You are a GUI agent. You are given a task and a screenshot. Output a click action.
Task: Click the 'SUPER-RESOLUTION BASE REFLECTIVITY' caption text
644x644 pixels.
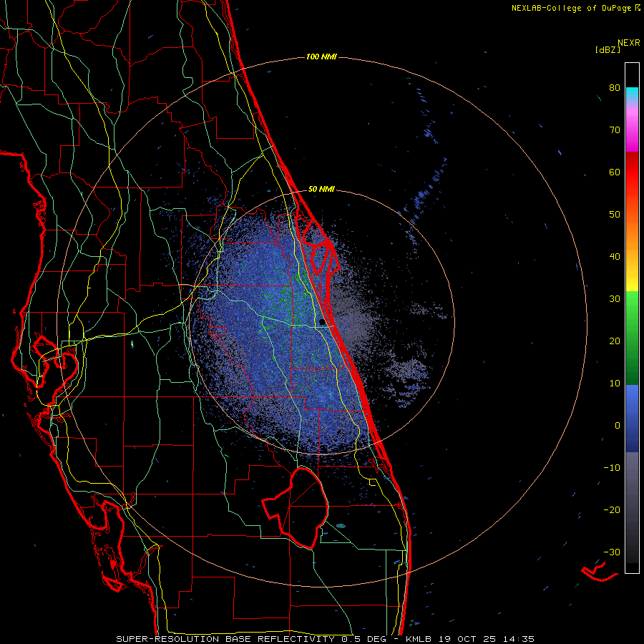click(225, 639)
